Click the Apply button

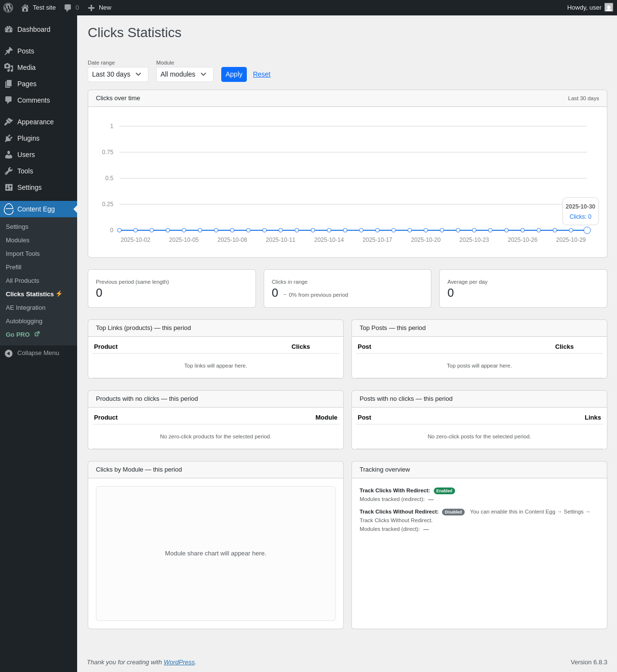pos(234,74)
